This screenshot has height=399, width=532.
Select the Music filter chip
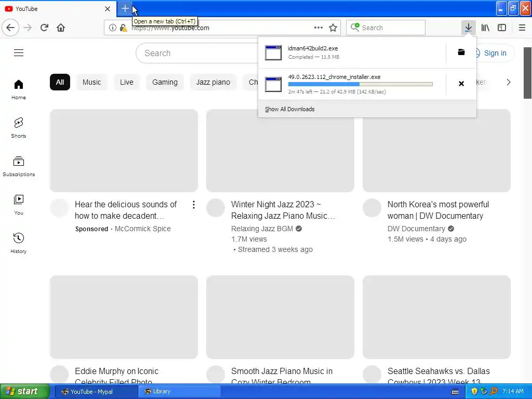pos(91,82)
